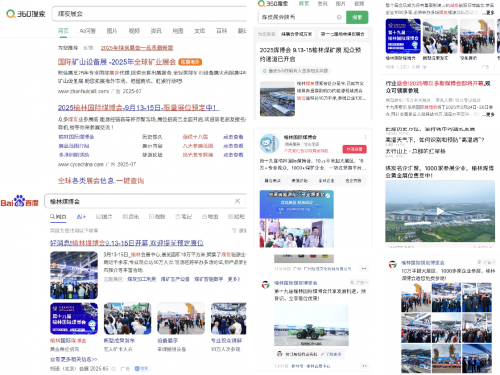Select the AI+ tab in Baidu
This screenshot has width=500, height=375.
pyautogui.click(x=81, y=217)
